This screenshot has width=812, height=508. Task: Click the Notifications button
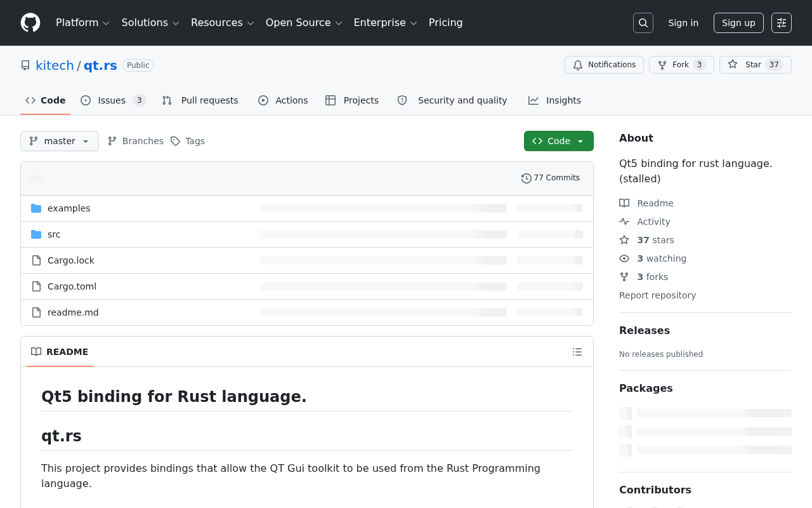604,65
